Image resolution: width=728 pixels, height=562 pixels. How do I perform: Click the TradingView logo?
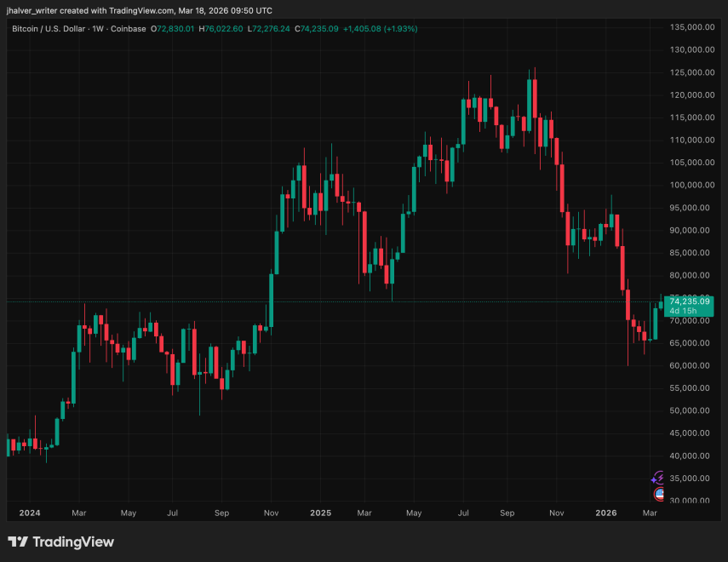[60, 542]
